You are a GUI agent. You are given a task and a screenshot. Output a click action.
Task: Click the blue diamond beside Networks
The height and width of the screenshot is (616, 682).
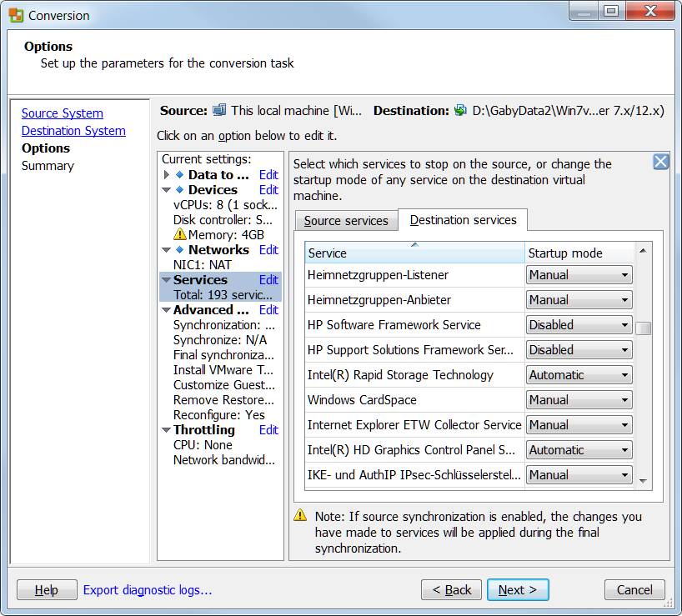pyautogui.click(x=179, y=249)
